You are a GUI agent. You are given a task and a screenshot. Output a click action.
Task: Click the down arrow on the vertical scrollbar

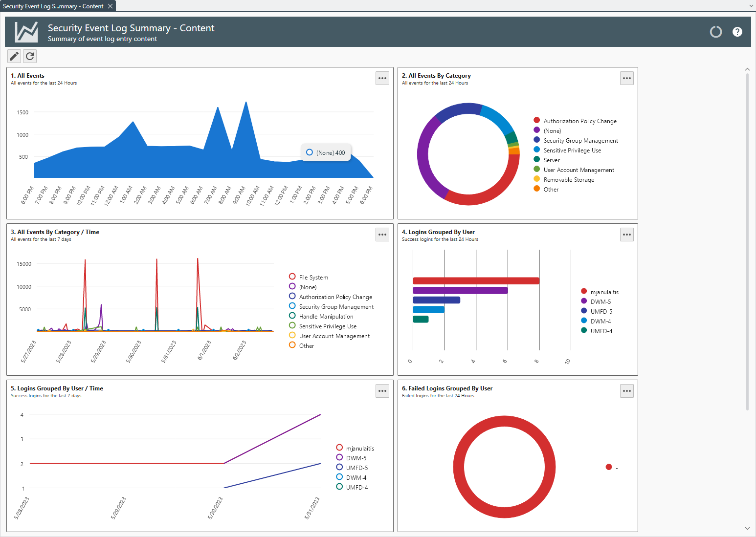pos(748,528)
